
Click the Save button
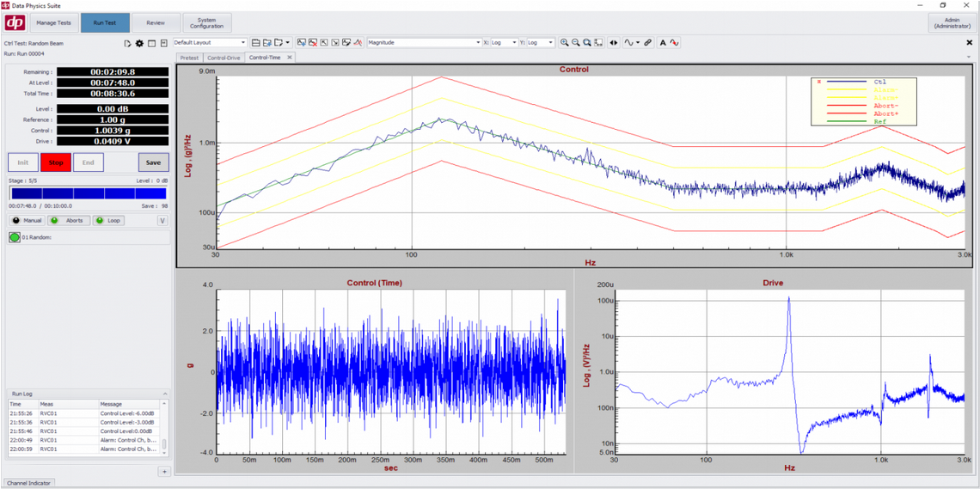coord(153,162)
